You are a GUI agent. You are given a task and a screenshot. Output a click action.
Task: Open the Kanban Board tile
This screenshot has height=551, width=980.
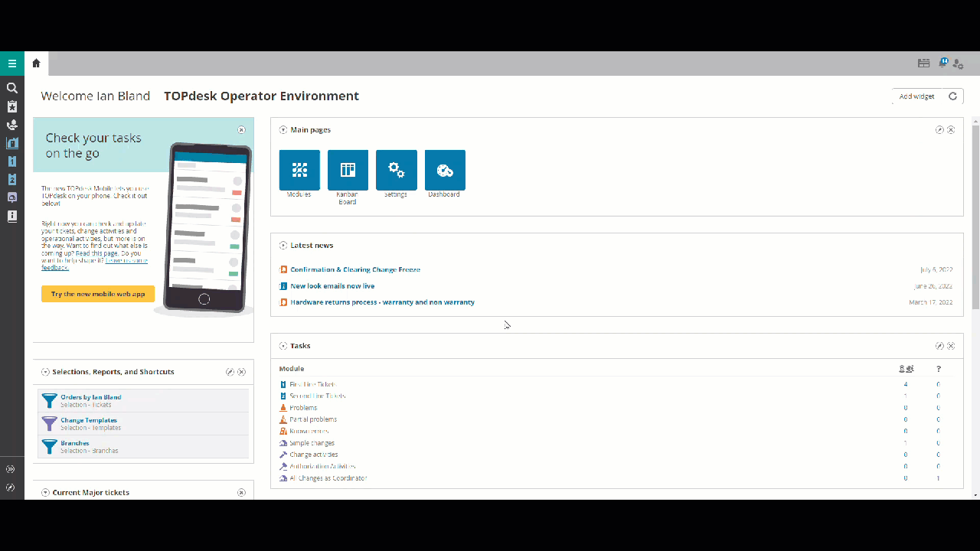pos(348,169)
